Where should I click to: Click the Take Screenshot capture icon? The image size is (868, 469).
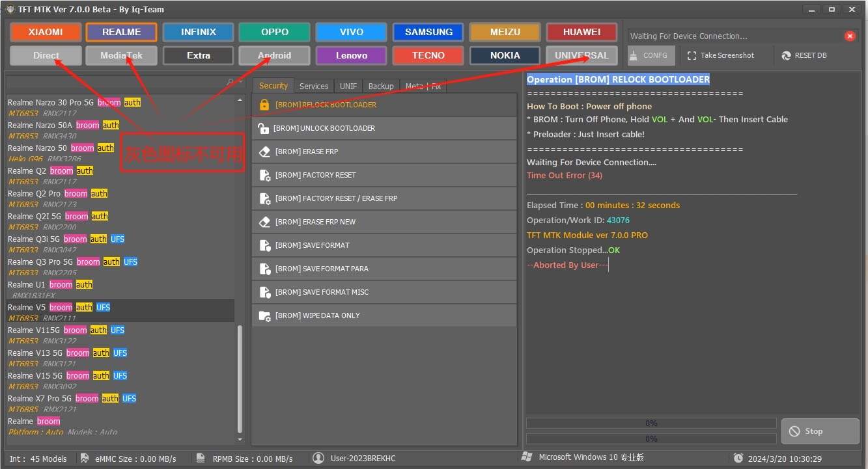point(692,55)
